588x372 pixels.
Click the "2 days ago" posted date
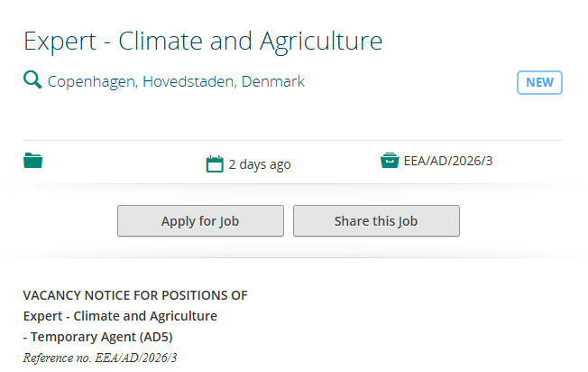(x=260, y=164)
